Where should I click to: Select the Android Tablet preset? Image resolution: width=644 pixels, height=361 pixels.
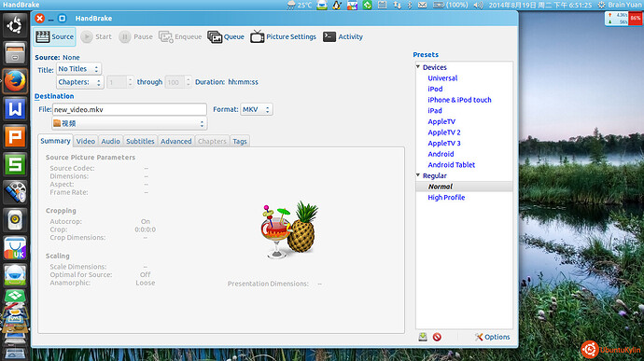(x=451, y=165)
